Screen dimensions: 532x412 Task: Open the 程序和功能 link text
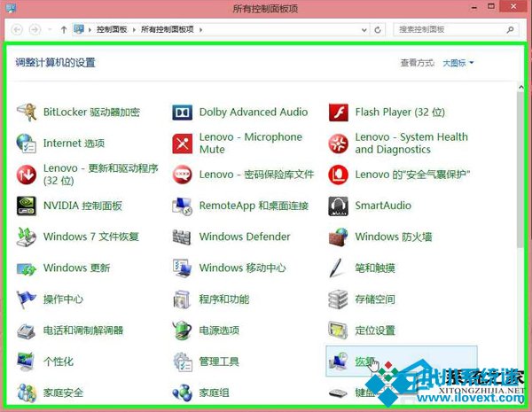point(224,299)
